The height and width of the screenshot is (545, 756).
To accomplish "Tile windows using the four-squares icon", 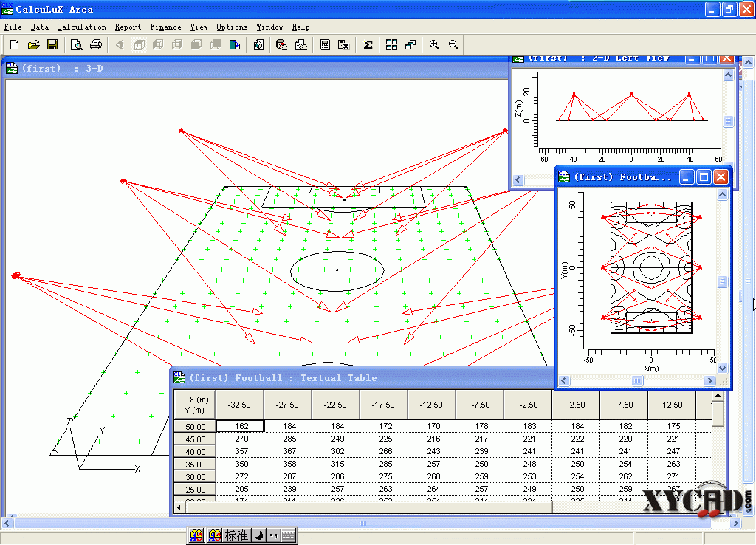I will click(x=391, y=45).
